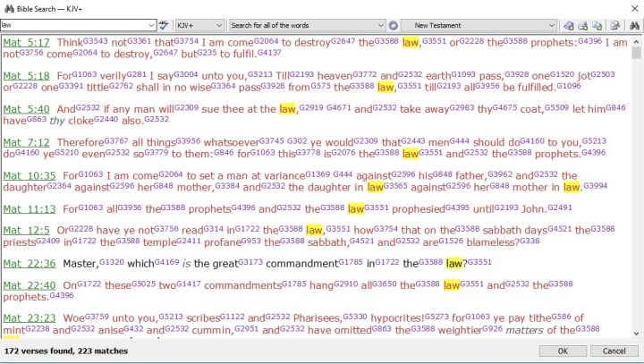Expand the 'Search for all of the words' dropdown
Viewport: 644px width, 364px height.
click(381, 25)
